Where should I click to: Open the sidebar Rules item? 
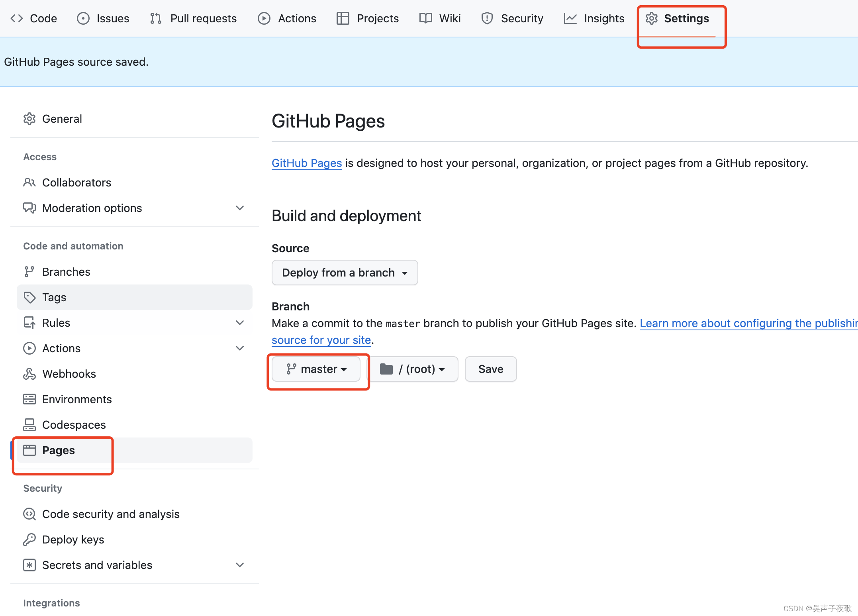pyautogui.click(x=135, y=323)
